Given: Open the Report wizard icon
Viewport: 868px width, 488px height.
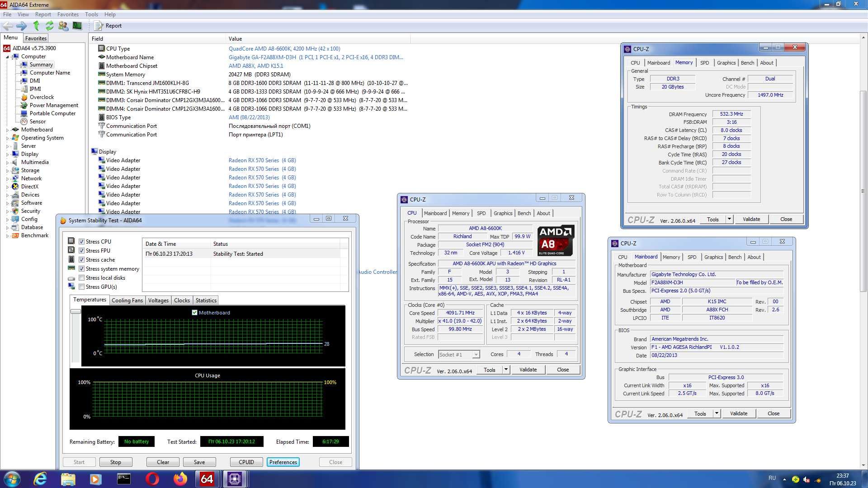Looking at the screenshot, I should [98, 26].
